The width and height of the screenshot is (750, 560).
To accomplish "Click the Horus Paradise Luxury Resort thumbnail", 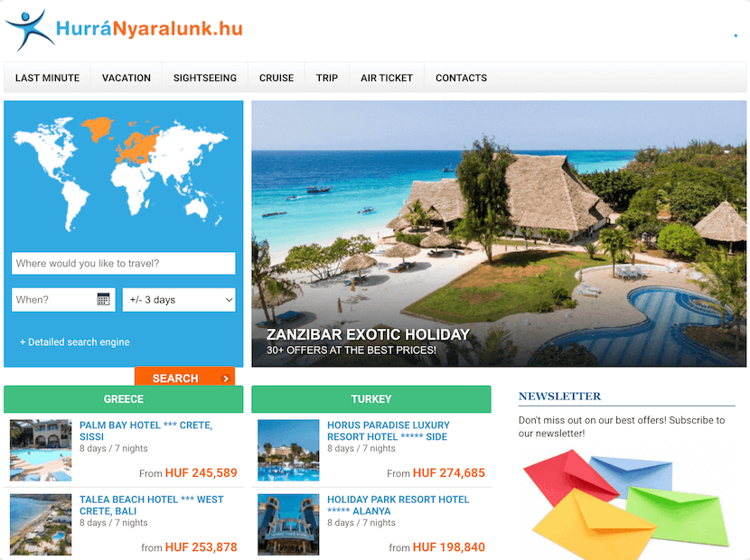I will (x=288, y=450).
